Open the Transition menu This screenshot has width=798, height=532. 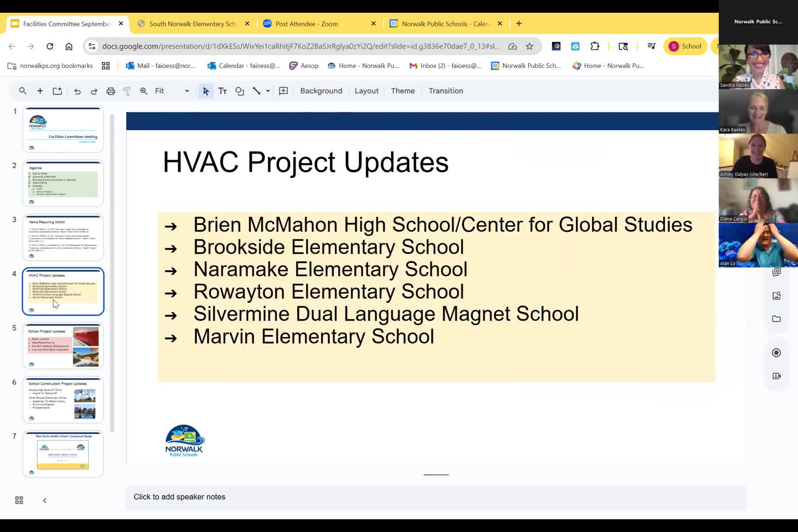point(445,91)
